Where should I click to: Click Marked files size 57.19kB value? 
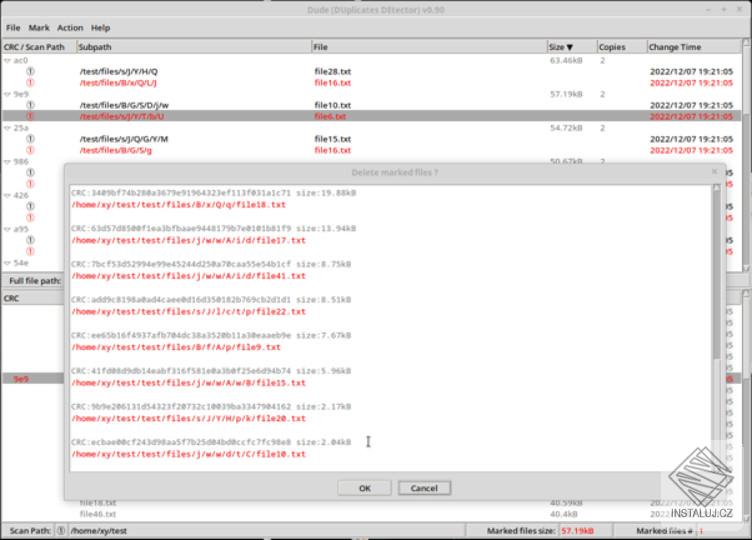[x=577, y=530]
